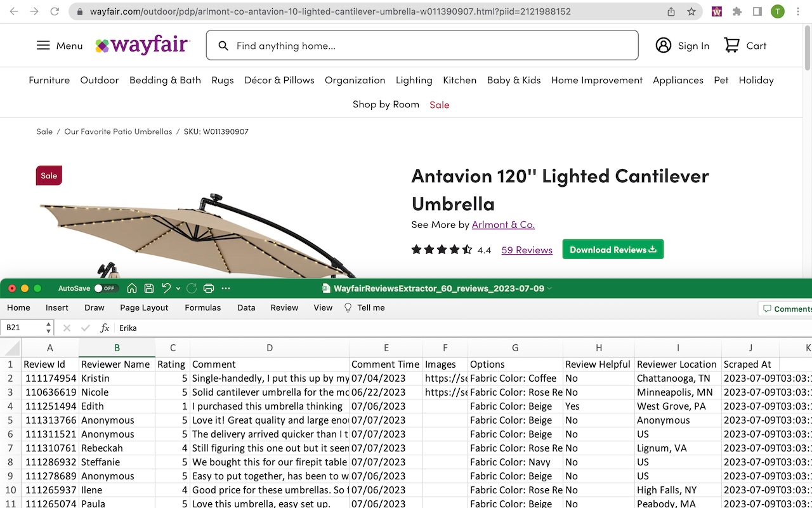The height and width of the screenshot is (508, 812).
Task: Open Chrome extensions puzzle icon
Action: pos(737,11)
